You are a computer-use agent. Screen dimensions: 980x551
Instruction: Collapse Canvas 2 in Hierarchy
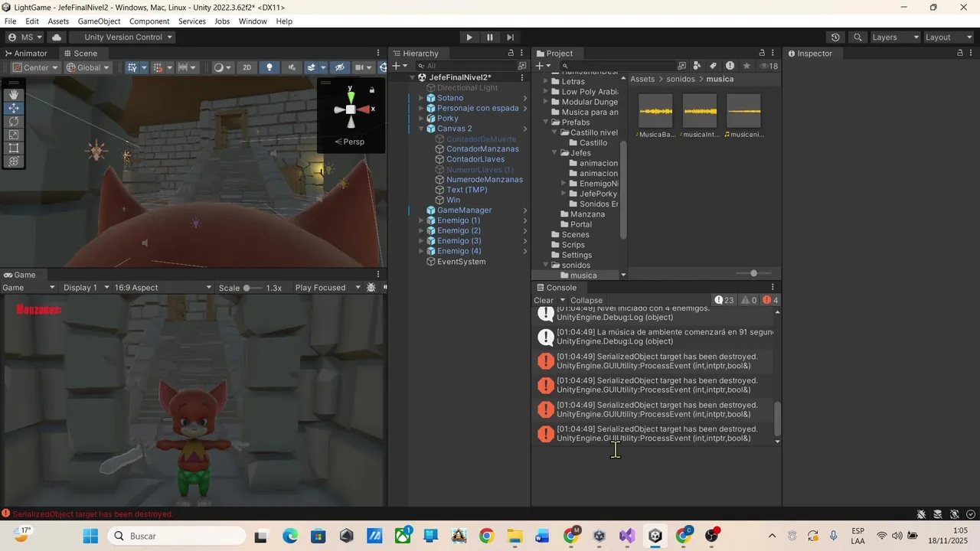coord(420,129)
